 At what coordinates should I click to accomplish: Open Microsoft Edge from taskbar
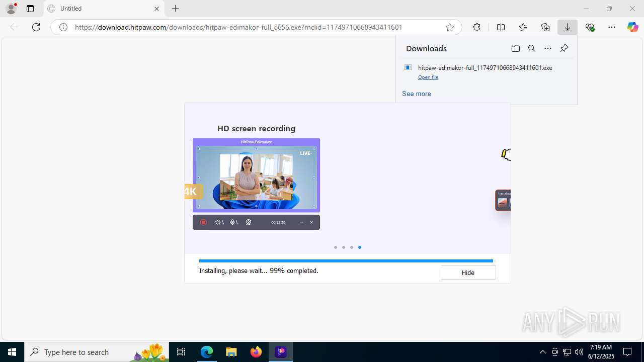click(207, 352)
